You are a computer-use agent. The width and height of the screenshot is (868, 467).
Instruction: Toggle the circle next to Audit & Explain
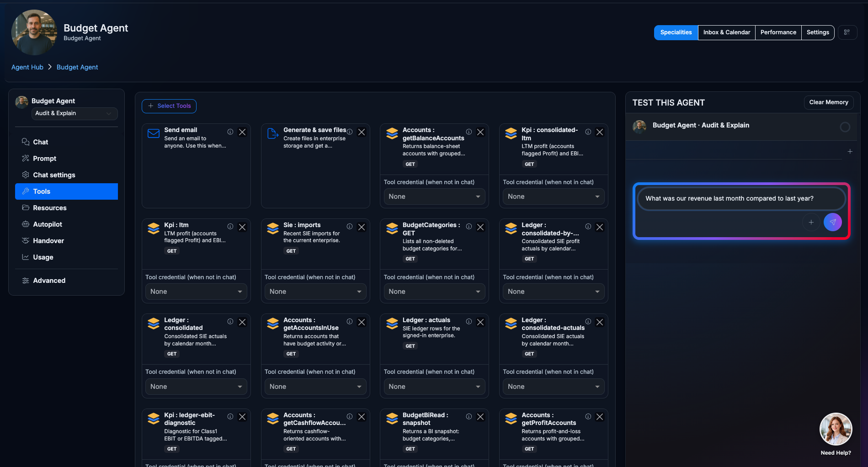[x=845, y=127]
